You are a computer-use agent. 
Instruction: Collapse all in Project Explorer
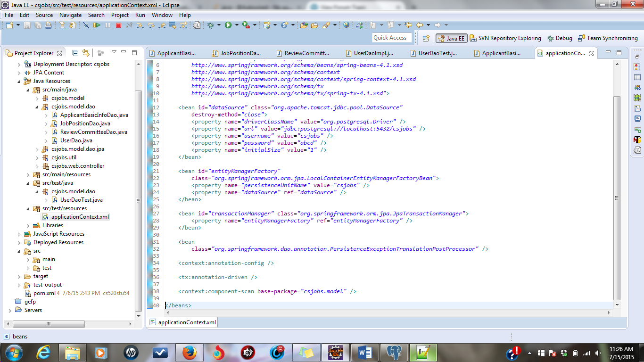coord(75,53)
